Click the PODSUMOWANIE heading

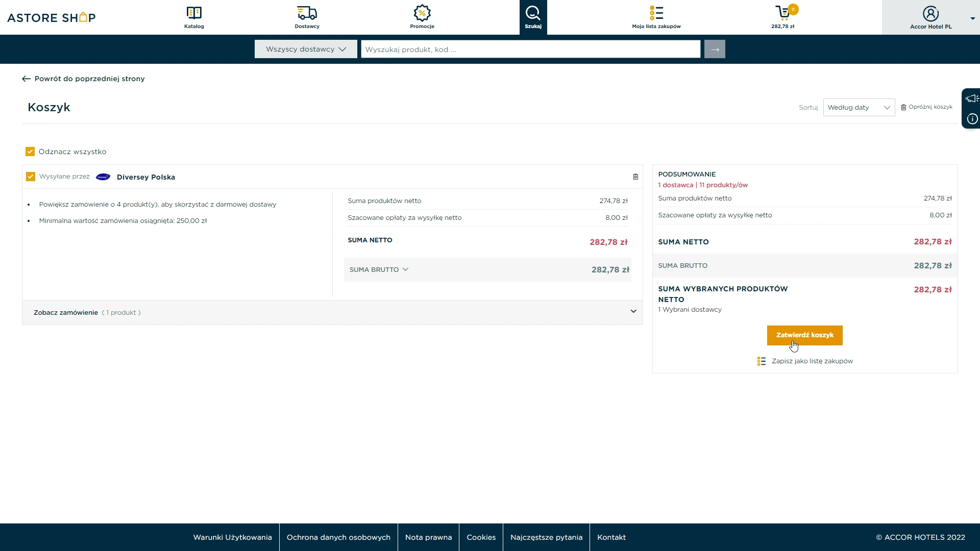[687, 174]
